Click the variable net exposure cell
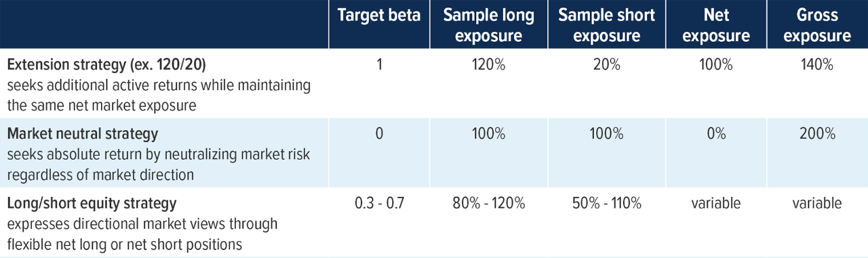 pyautogui.click(x=717, y=203)
